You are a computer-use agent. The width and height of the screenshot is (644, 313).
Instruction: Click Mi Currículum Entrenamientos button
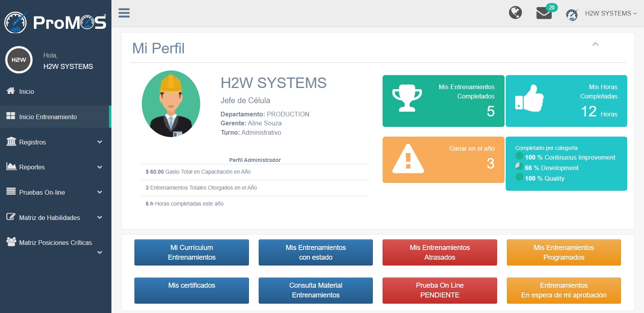(192, 252)
